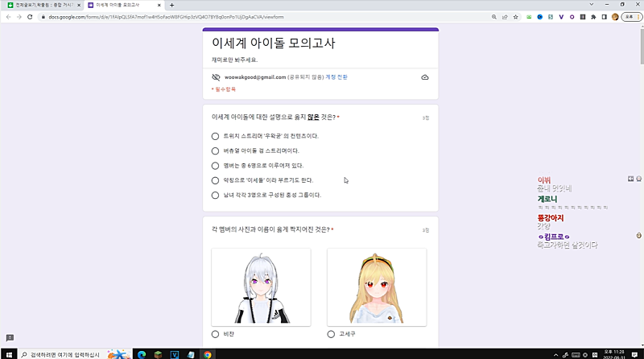644x359 pixels.
Task: Launch Microsoft Edge from the taskbar
Action: coord(142,354)
